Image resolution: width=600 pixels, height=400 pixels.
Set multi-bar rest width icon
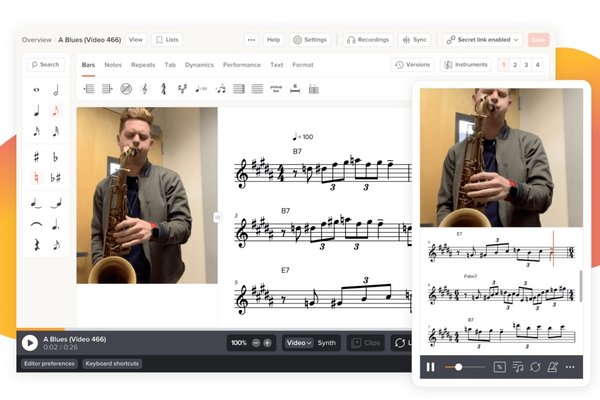click(x=295, y=89)
